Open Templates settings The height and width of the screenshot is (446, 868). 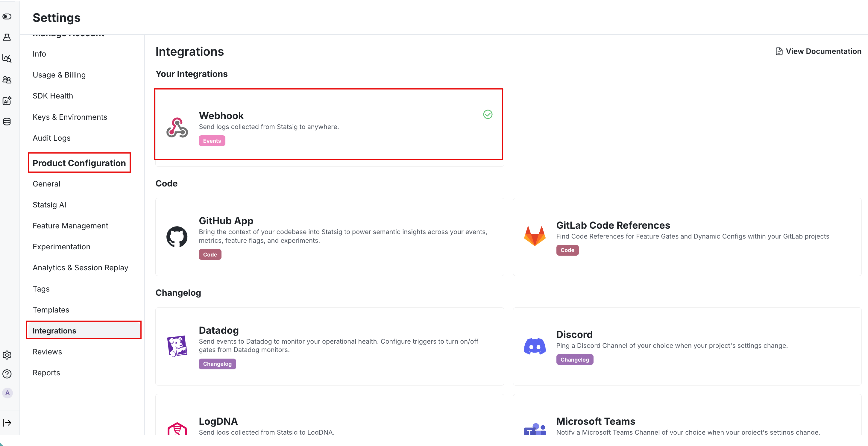51,310
